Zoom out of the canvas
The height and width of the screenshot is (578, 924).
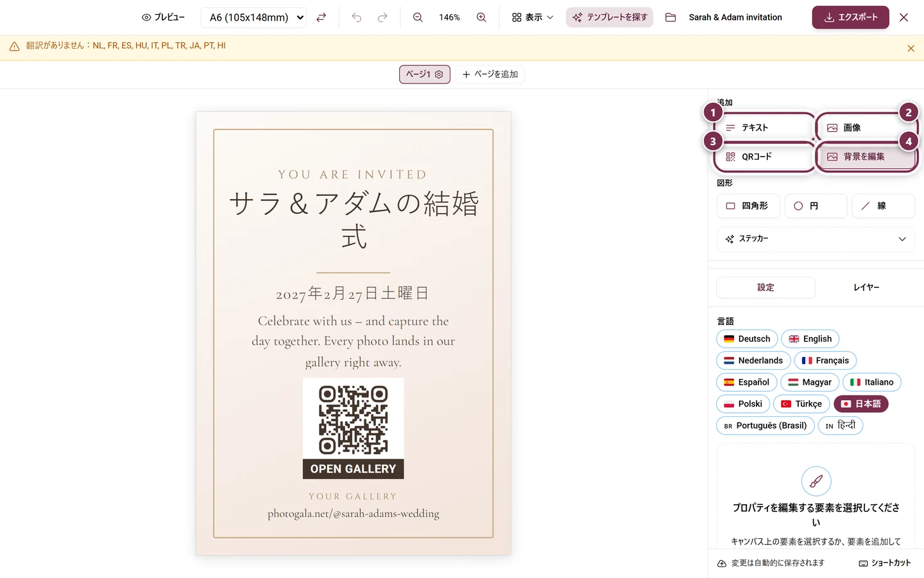click(x=418, y=17)
